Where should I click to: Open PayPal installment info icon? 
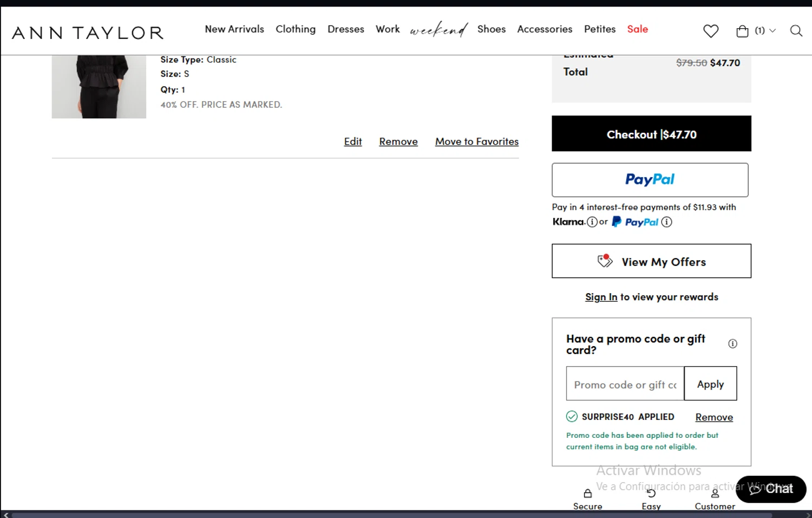[x=667, y=222]
